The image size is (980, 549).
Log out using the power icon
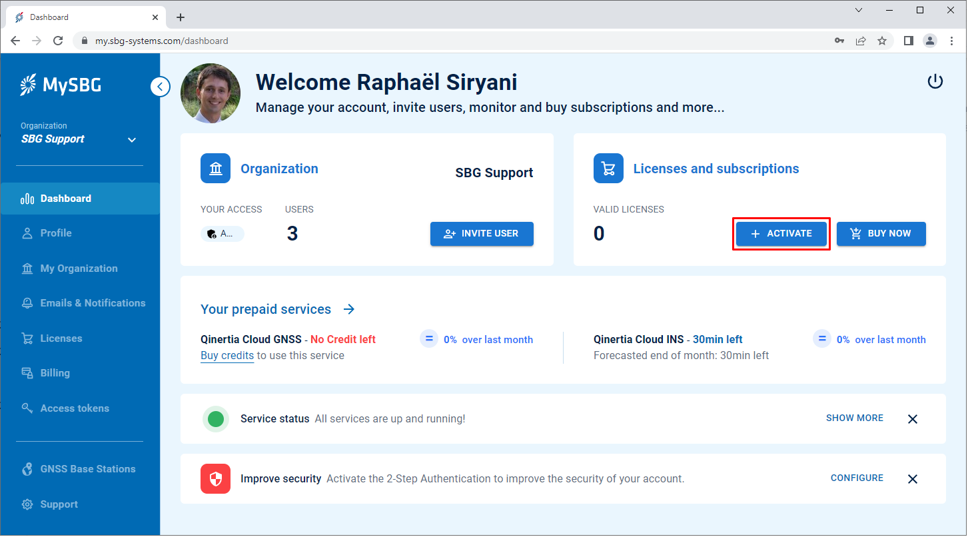[x=935, y=81]
